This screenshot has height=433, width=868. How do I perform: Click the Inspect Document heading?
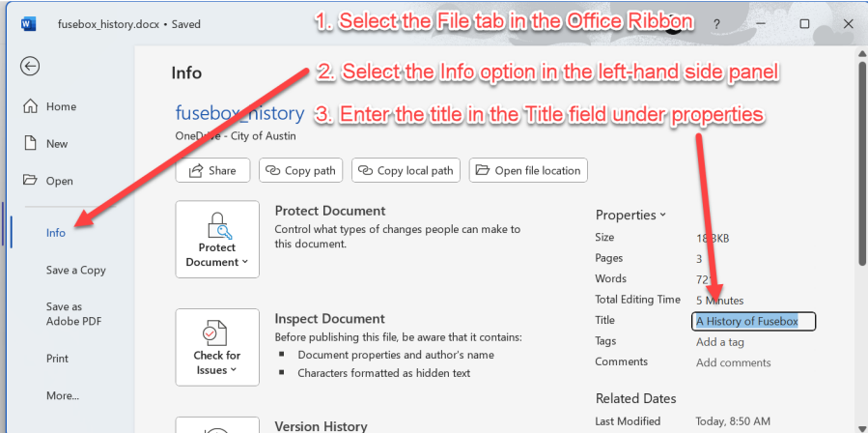329,319
